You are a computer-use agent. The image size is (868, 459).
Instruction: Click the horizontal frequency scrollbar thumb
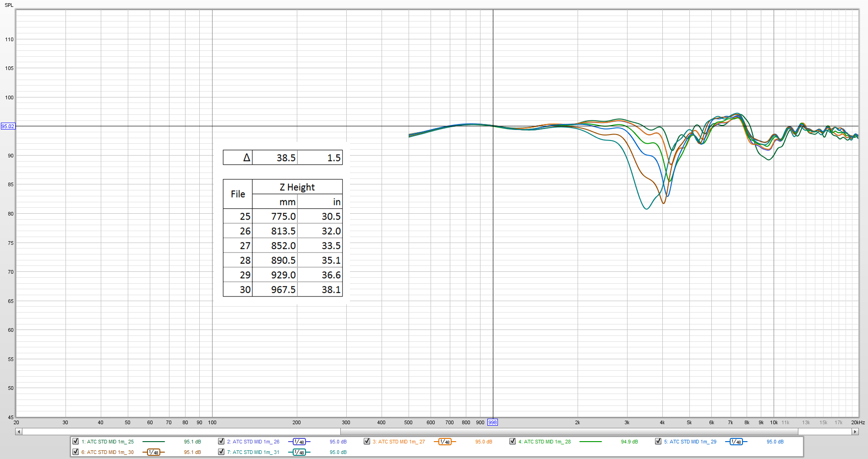click(x=569, y=432)
